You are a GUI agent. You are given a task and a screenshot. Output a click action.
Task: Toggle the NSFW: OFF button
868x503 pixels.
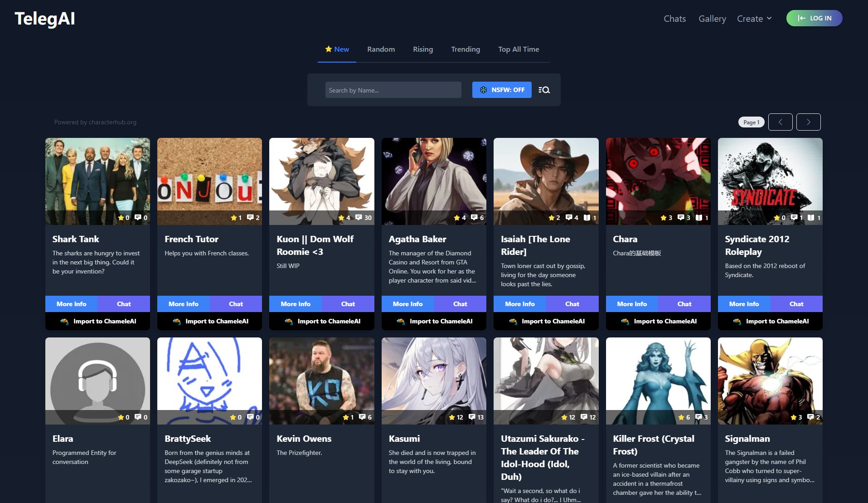(502, 90)
